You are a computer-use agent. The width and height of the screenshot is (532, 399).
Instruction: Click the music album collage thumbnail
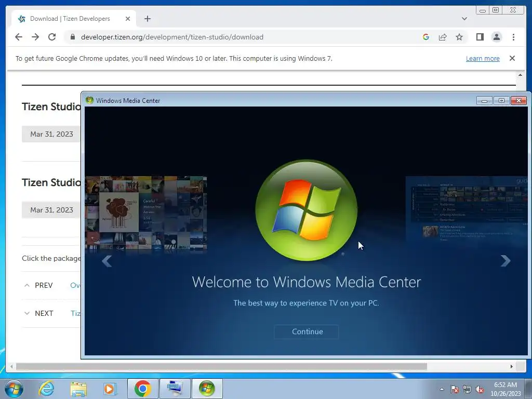(146, 215)
